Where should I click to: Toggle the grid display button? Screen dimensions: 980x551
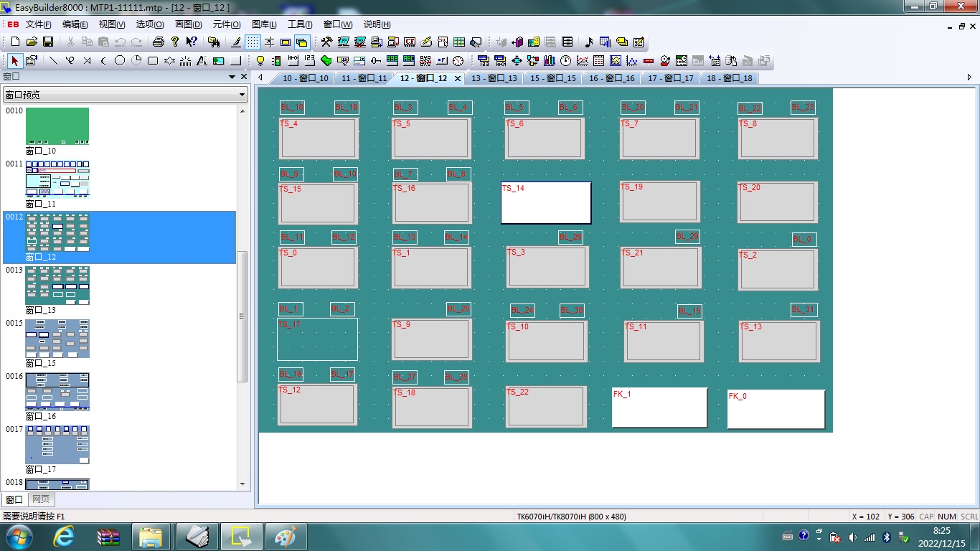pos(253,42)
